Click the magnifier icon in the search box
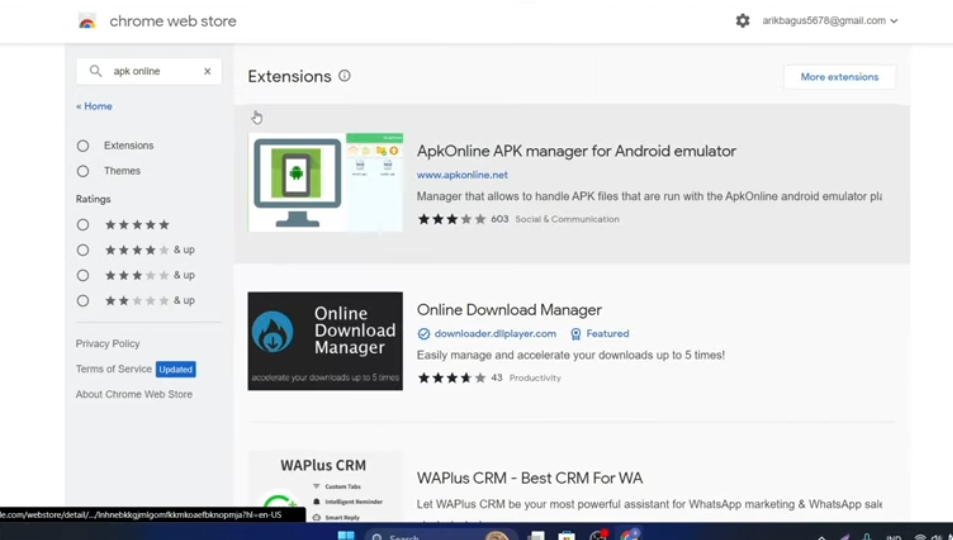 [96, 72]
